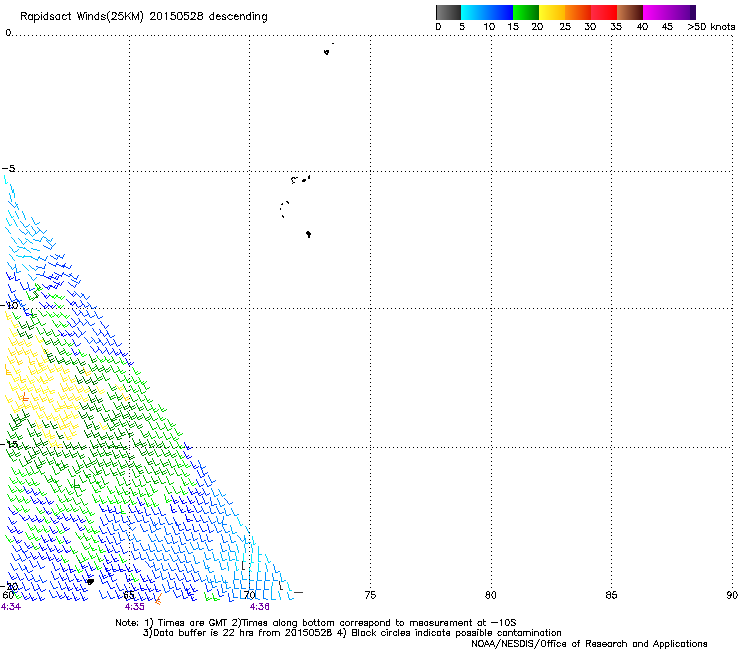Click the magenta 40-45 knots legend segment
The width and height of the screenshot is (740, 650).
pyautogui.click(x=656, y=12)
